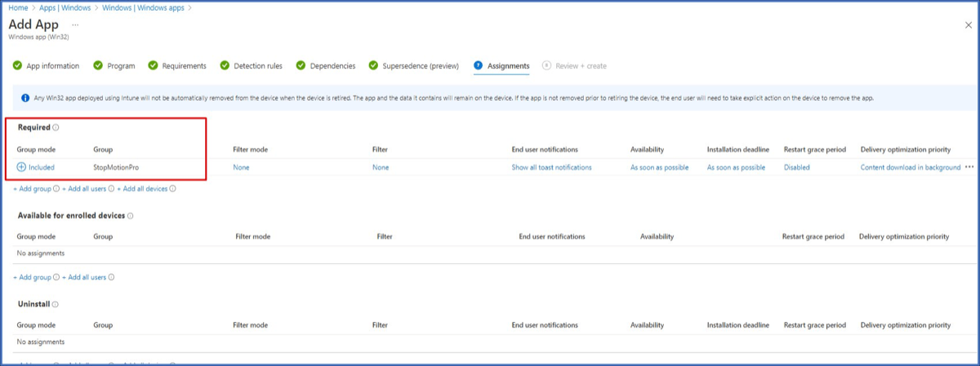Image resolution: width=980 pixels, height=366 pixels.
Task: Click the ellipsis next to Add App title
Action: point(76,25)
